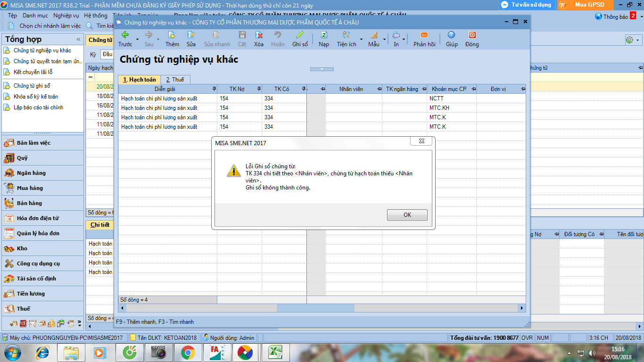Open the Hệ thống menu
The height and width of the screenshot is (362, 644).
tap(96, 16)
